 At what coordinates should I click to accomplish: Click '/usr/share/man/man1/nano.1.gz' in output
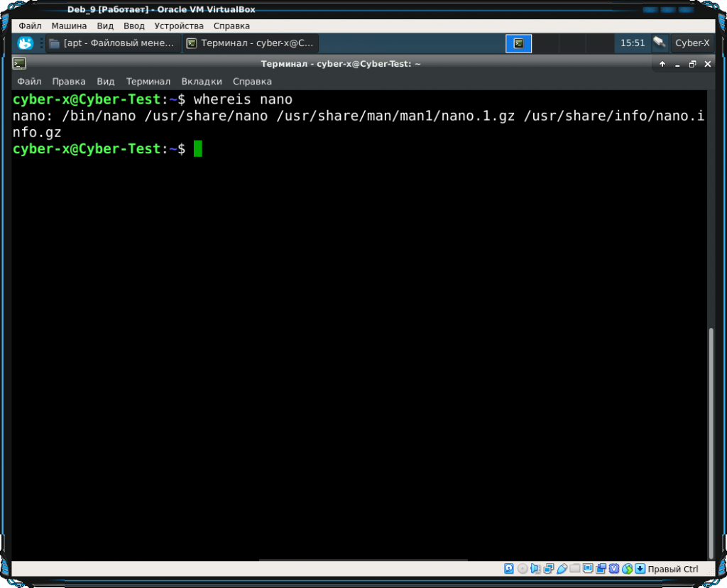[395, 116]
